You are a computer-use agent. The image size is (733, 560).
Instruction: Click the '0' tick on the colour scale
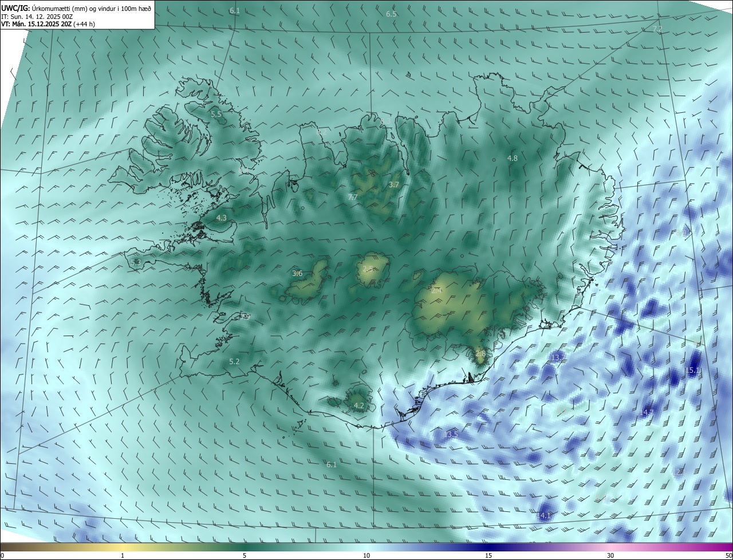[2, 555]
